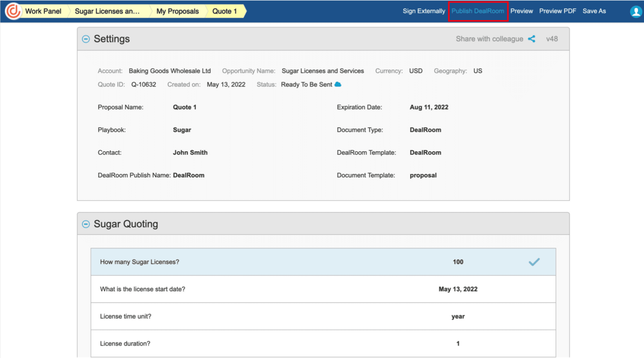Click the collapse icon beside Sugar Quoting

tap(86, 224)
